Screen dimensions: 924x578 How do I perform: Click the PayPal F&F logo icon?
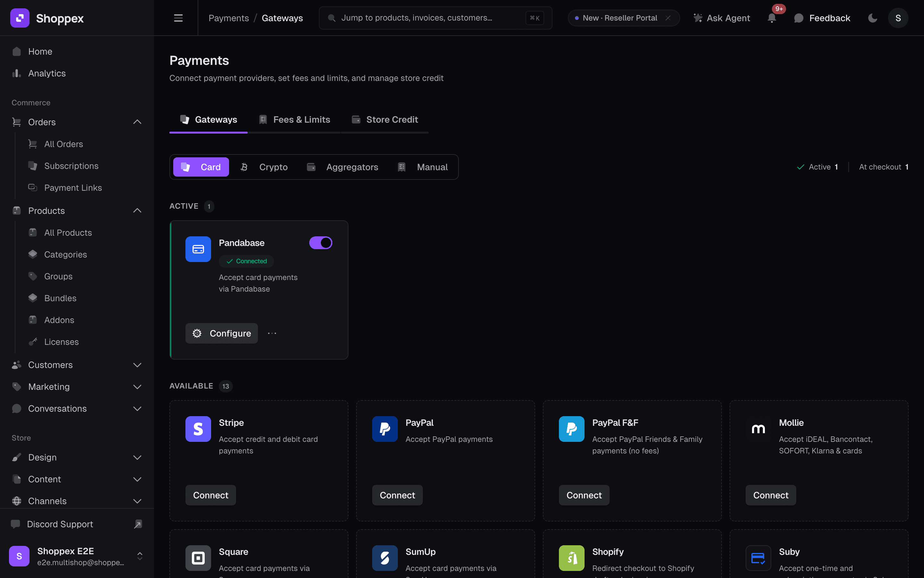572,429
